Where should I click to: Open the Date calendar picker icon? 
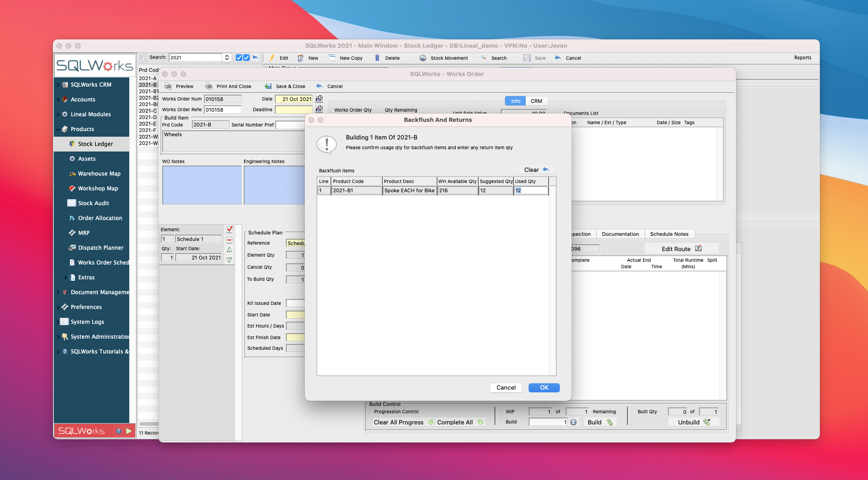click(x=319, y=99)
